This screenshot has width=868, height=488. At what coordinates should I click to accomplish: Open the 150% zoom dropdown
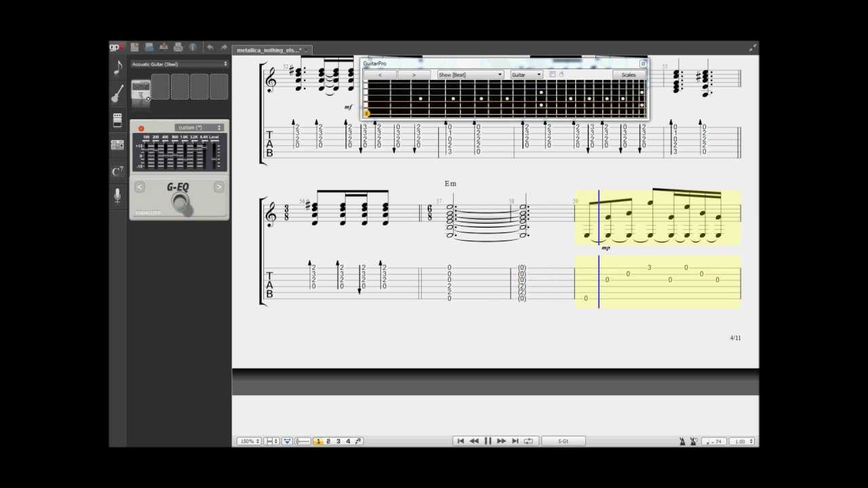click(249, 441)
